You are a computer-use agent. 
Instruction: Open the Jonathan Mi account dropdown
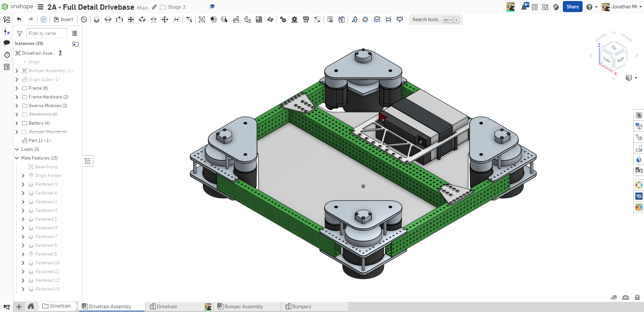click(624, 7)
